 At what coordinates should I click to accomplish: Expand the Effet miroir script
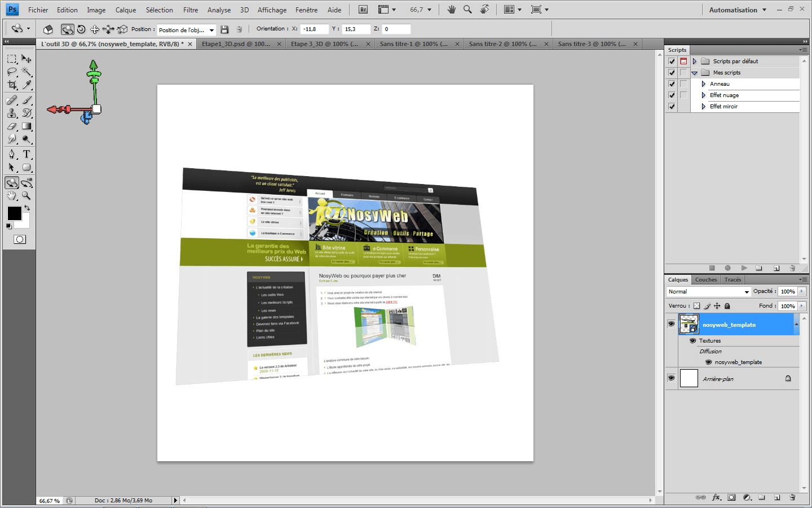click(704, 106)
